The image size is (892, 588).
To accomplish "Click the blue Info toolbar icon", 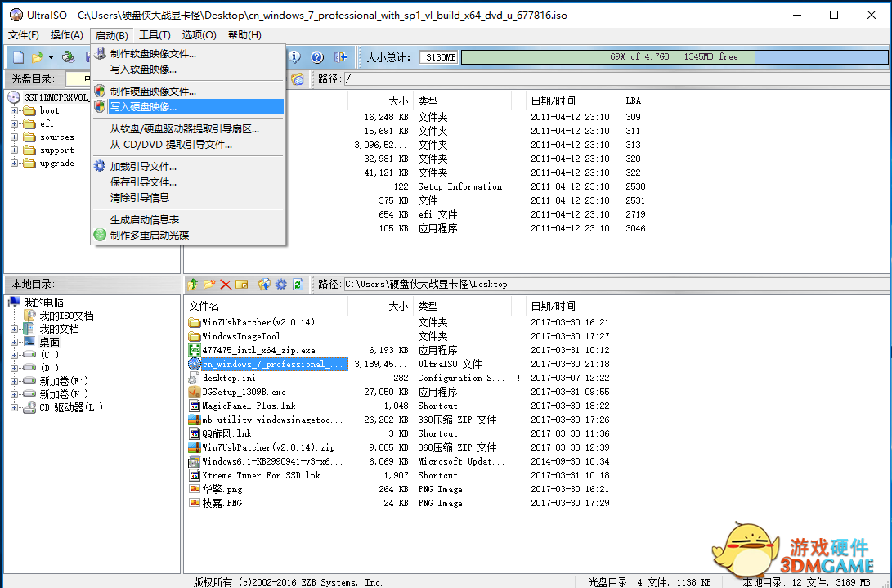I will [x=294, y=57].
